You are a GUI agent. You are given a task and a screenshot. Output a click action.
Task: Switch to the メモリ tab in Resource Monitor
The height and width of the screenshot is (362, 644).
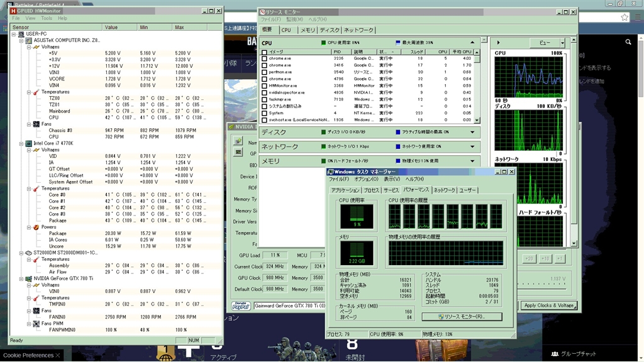tap(308, 30)
